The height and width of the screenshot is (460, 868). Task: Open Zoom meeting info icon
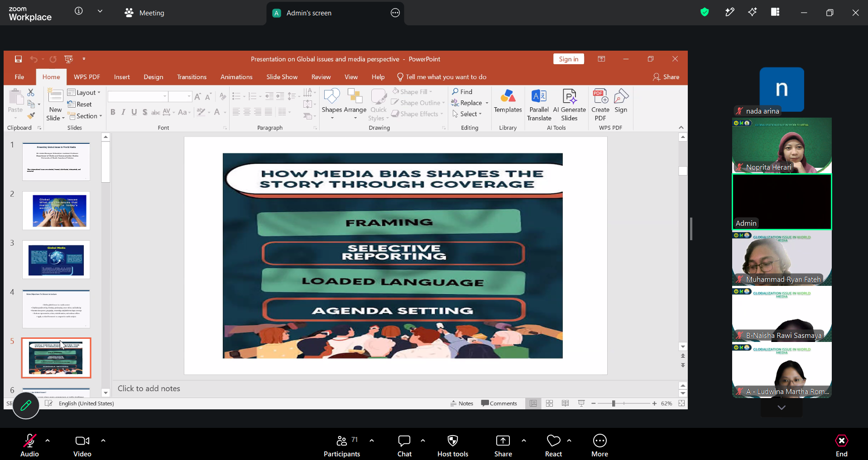[79, 11]
